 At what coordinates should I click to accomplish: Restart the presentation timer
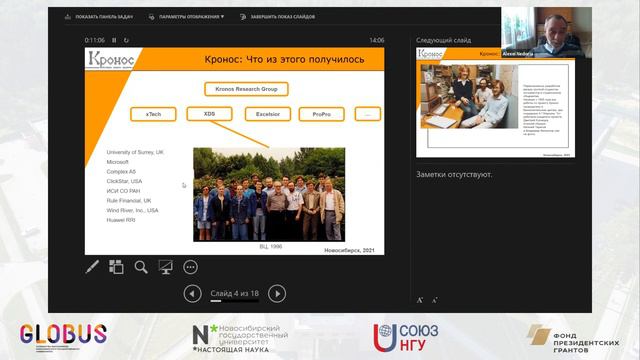[126, 40]
